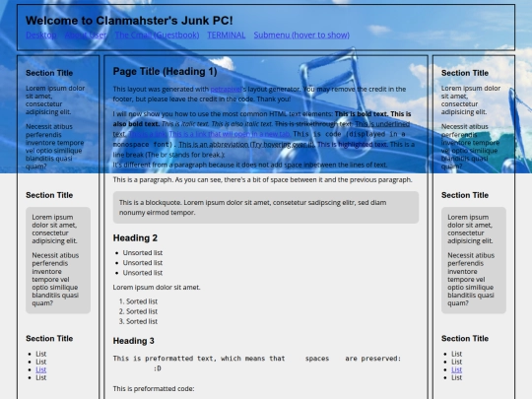This screenshot has width=532, height=399.
Task: Click the grey Lorem ipsum box in the left sidebar
Action: (58, 260)
